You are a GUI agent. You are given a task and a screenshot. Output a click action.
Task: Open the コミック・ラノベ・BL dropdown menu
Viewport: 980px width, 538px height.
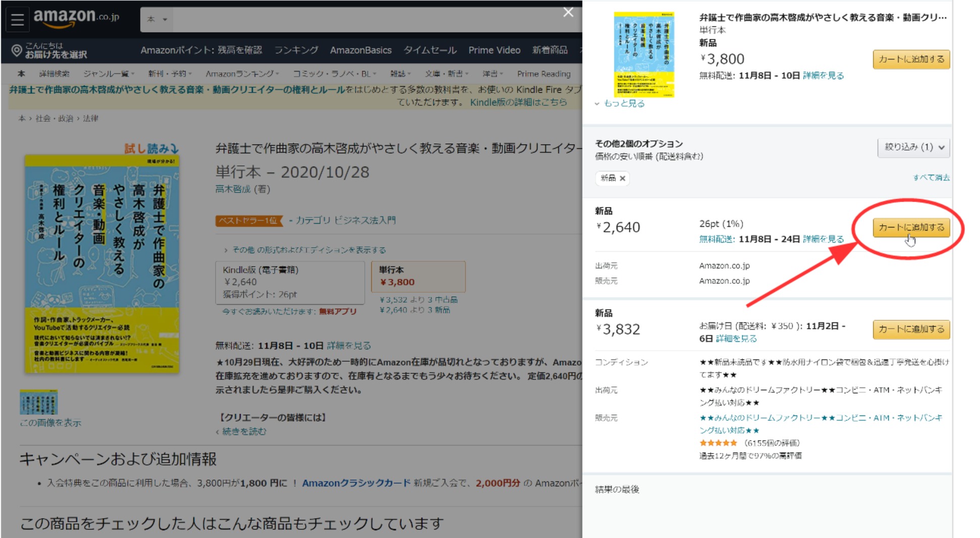click(335, 74)
